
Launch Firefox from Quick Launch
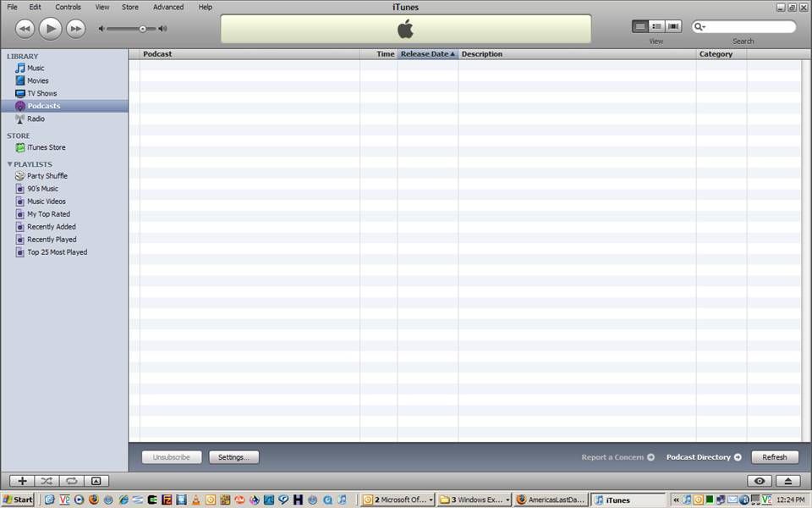(x=94, y=500)
